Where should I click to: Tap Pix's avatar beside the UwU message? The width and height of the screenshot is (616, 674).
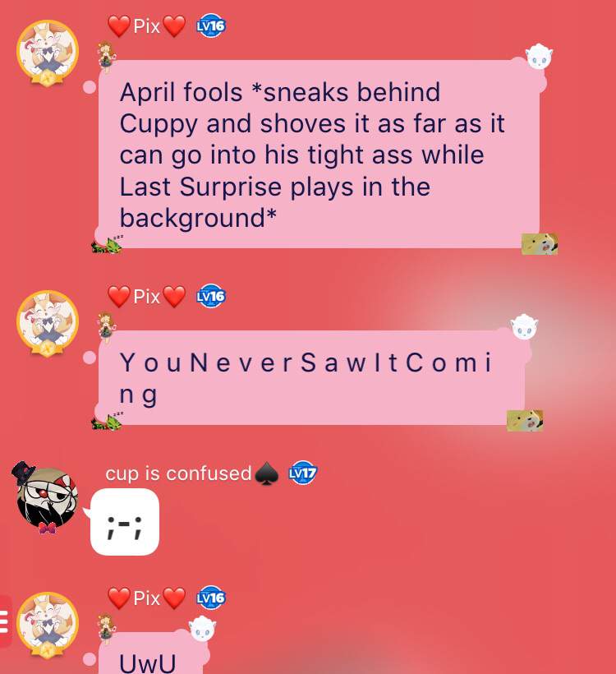(x=48, y=625)
